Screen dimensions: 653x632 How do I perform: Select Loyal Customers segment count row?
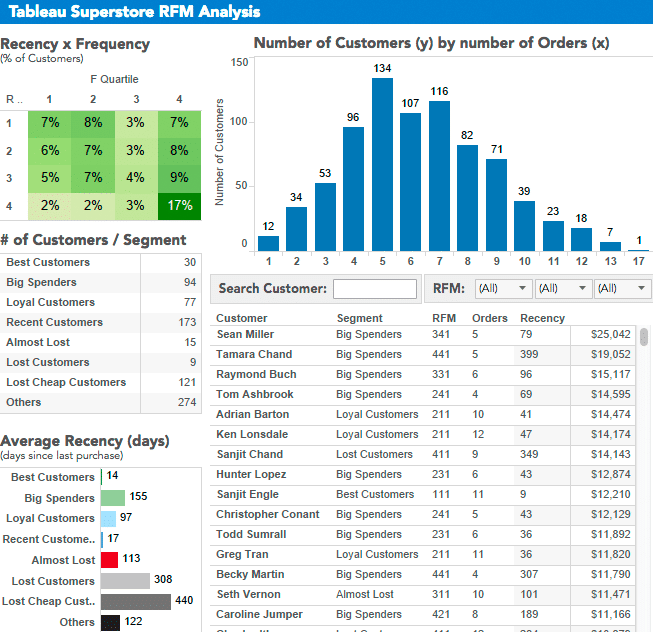click(101, 302)
